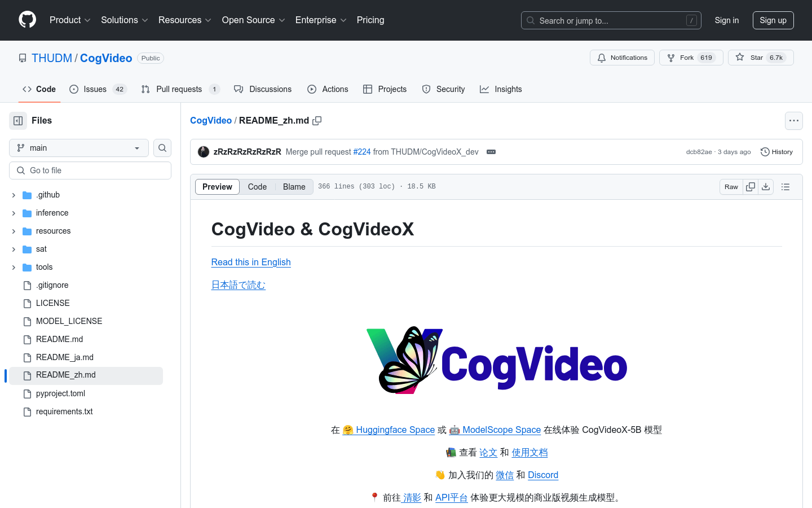Switch to the Discussions tab
812x508 pixels.
263,89
